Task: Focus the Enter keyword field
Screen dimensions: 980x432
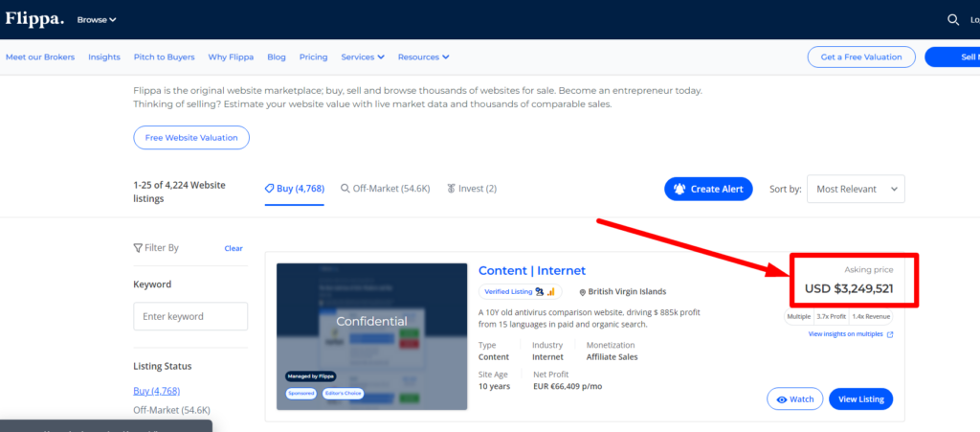Action: point(190,316)
